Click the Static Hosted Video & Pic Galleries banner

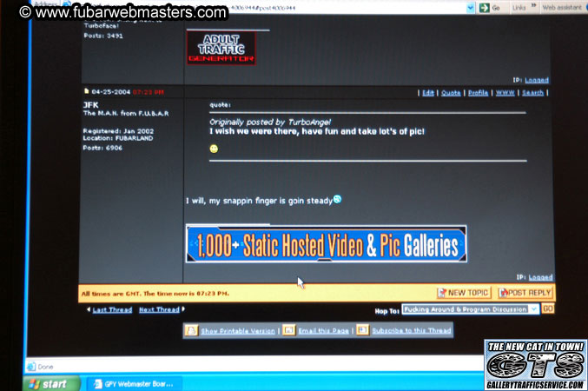[x=326, y=244]
